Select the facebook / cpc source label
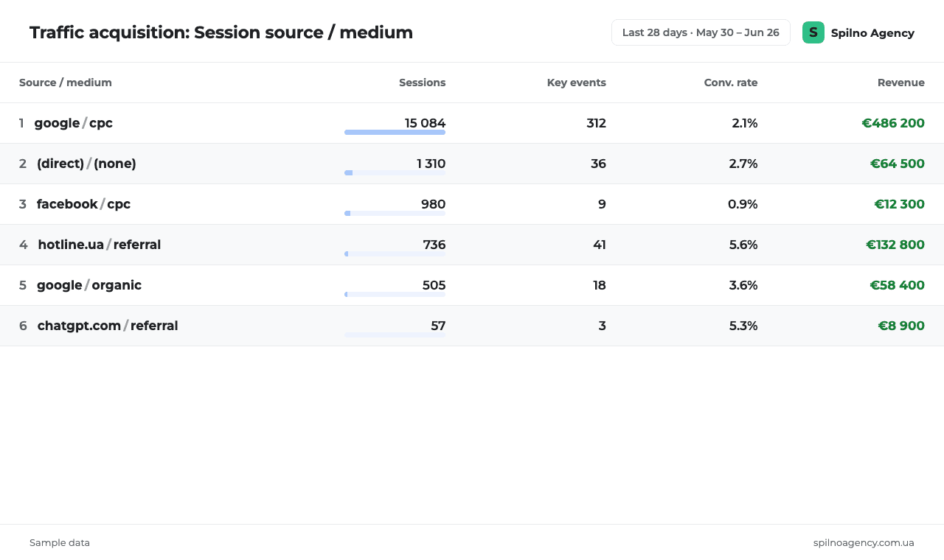This screenshot has height=560, width=944. click(x=83, y=204)
